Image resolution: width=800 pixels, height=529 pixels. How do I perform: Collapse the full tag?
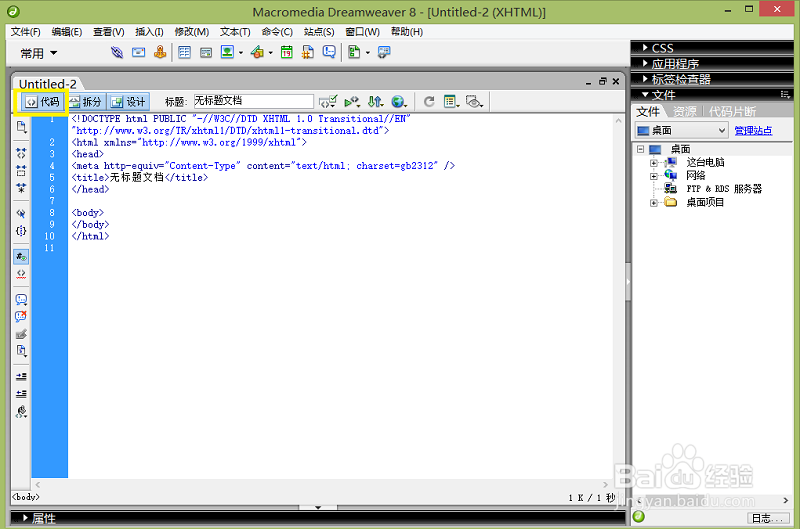[x=21, y=153]
